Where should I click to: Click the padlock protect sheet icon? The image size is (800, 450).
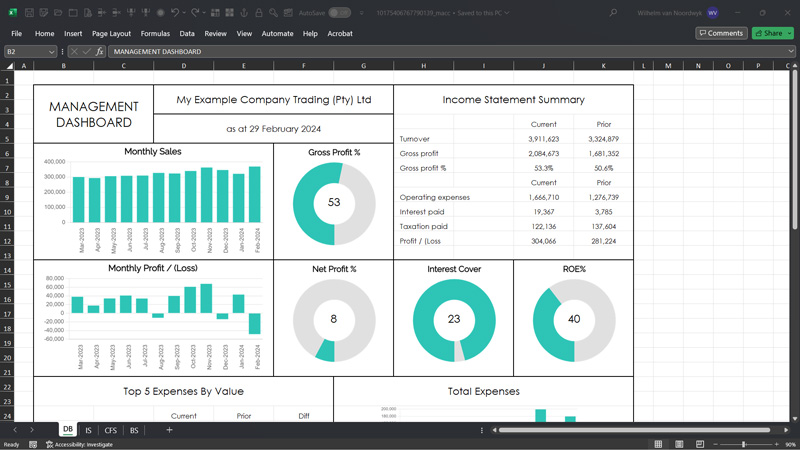(x=259, y=13)
